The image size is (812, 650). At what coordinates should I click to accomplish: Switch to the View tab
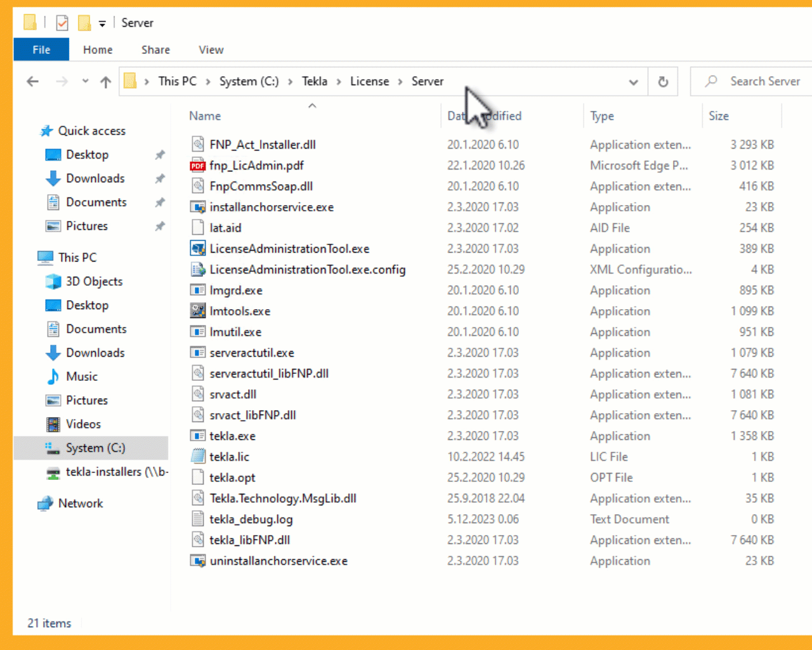click(x=210, y=49)
